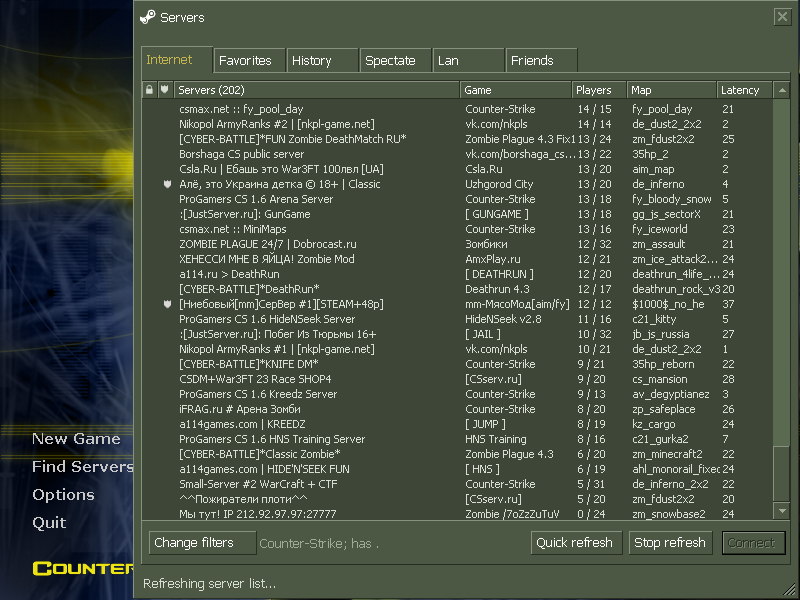Select :[JustServer.ru]: GunGame server
The height and width of the screenshot is (600, 800).
pos(458,214)
